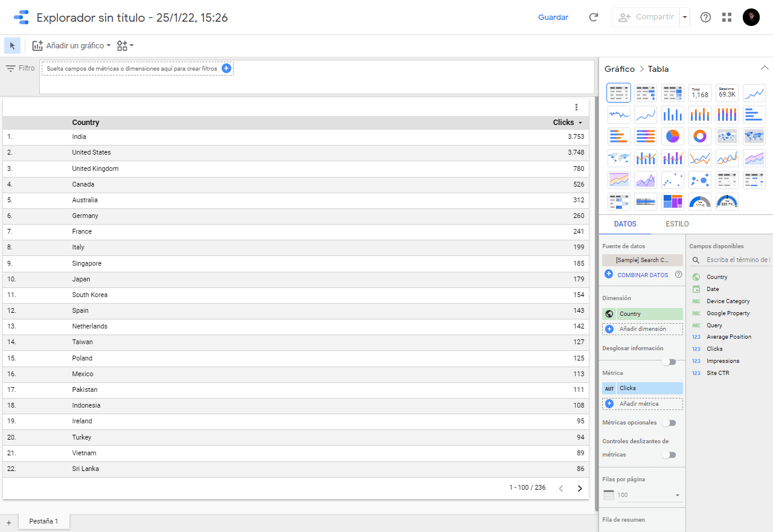Select the scatter plot chart type
Image resolution: width=773 pixels, height=532 pixels.
tap(673, 180)
